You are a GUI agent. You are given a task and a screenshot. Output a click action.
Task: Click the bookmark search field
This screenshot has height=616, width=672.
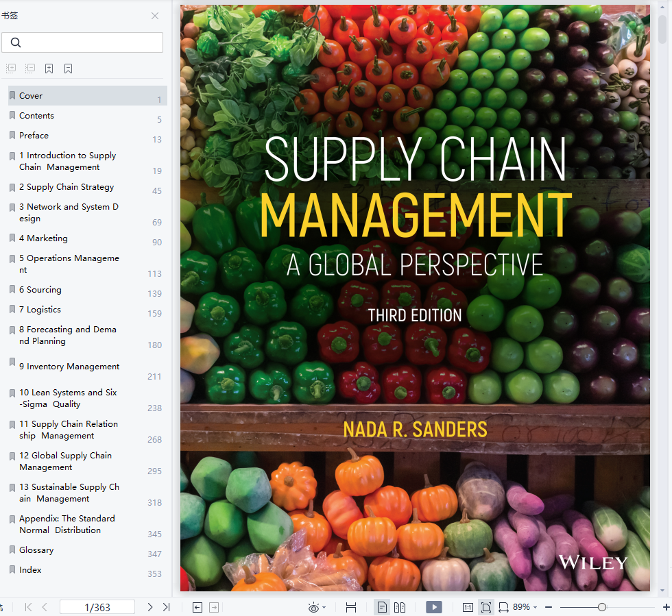click(x=82, y=42)
